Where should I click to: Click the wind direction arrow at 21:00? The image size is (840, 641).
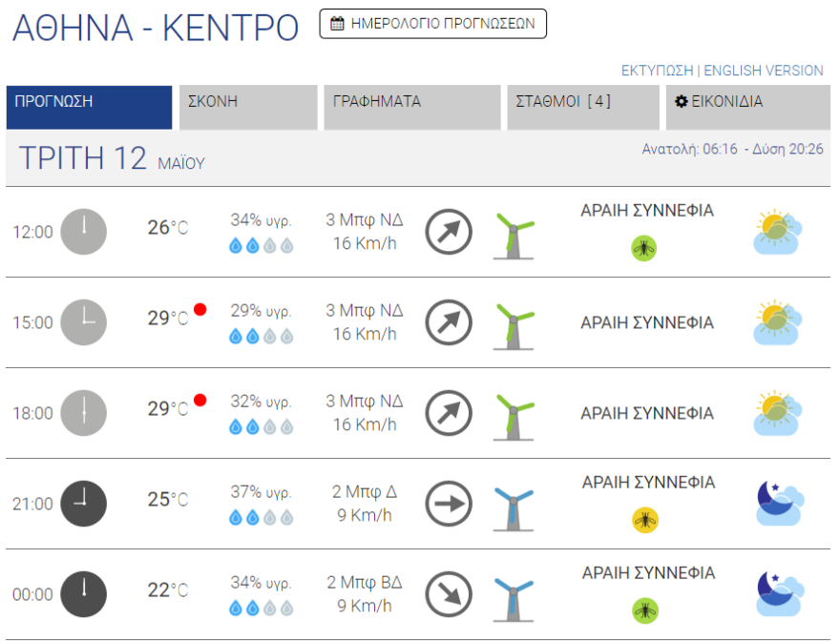pos(449,504)
